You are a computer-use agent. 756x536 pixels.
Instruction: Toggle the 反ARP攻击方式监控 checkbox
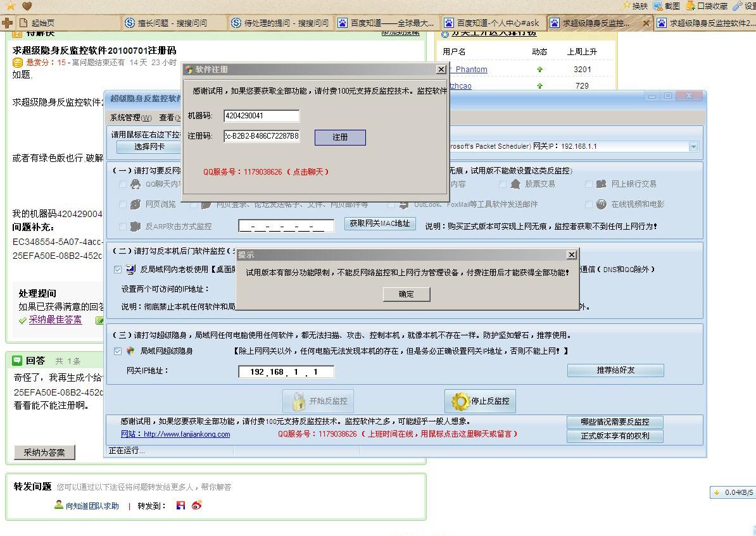[122, 227]
